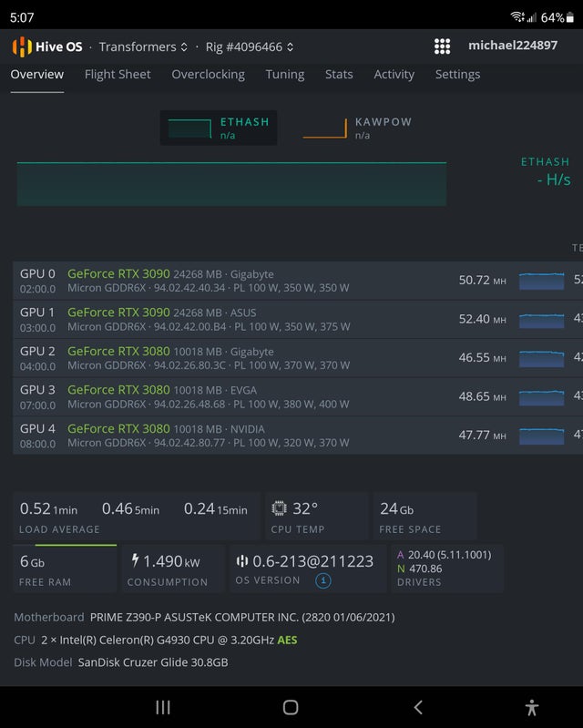Screen dimensions: 583x728
Task: Click GPU 4 hashrate mini graph
Action: click(x=541, y=436)
